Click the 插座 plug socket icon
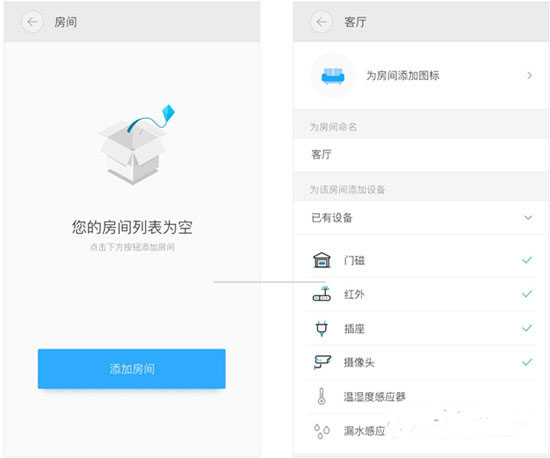Image resolution: width=550 pixels, height=458 pixels. point(322,328)
